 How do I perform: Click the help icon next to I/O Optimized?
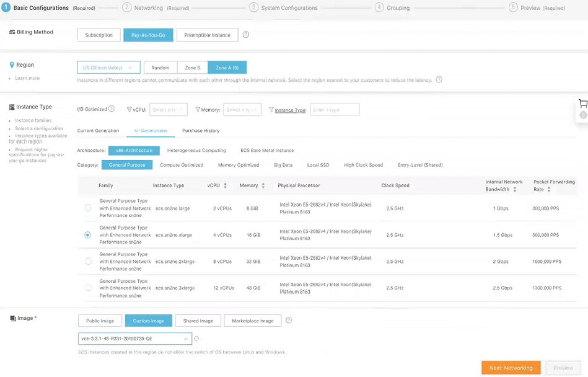112,109
